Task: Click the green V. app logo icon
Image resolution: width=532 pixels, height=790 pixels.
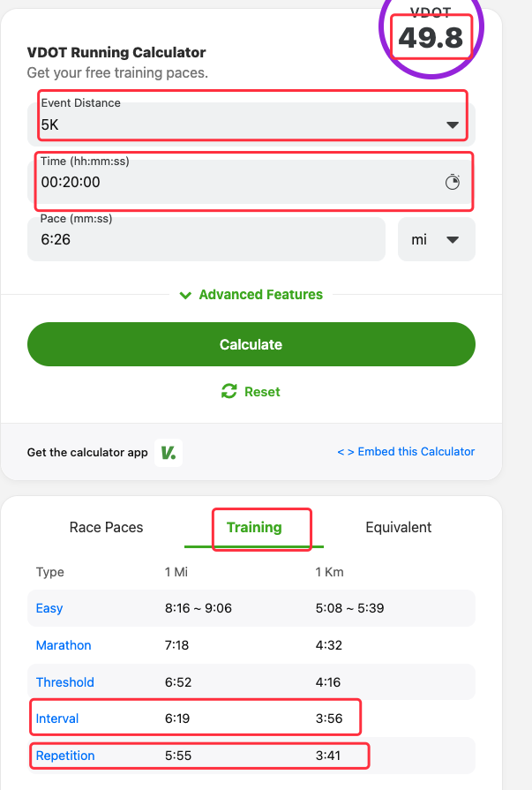Action: [x=168, y=453]
